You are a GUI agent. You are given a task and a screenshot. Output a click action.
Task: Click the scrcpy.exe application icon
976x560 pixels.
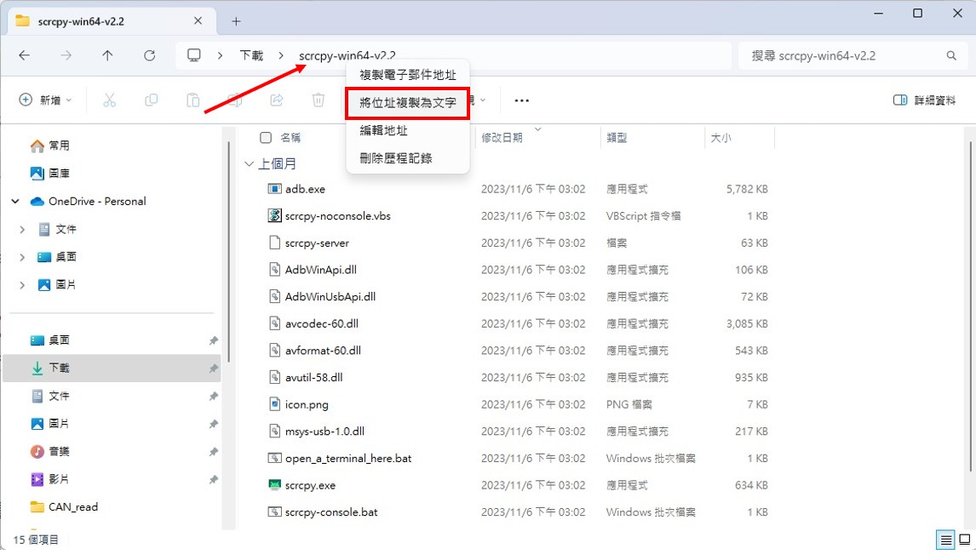pos(274,485)
